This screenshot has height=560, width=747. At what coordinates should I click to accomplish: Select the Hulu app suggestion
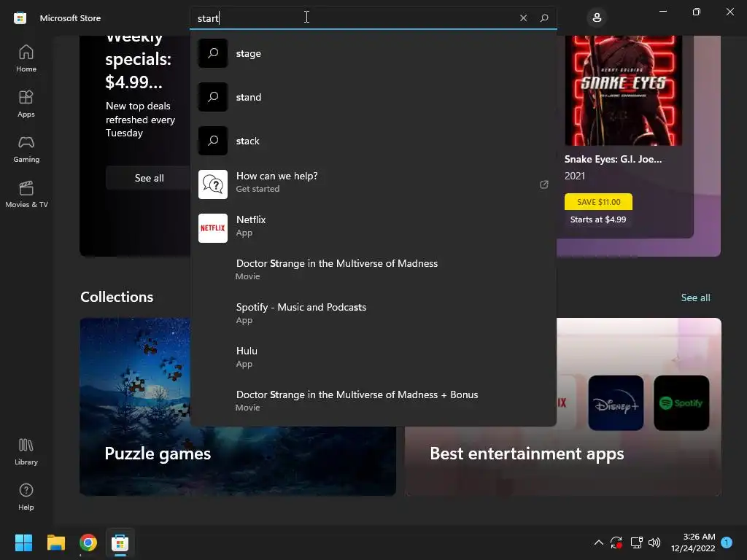tap(373, 357)
